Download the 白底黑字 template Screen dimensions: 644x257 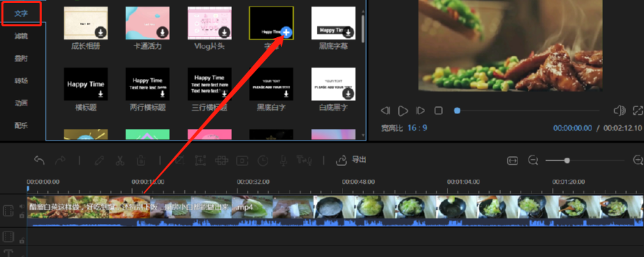tap(348, 94)
